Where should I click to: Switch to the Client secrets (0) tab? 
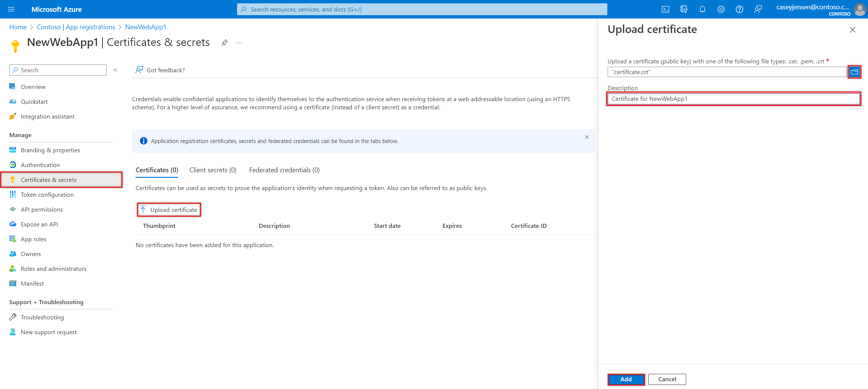click(x=213, y=170)
